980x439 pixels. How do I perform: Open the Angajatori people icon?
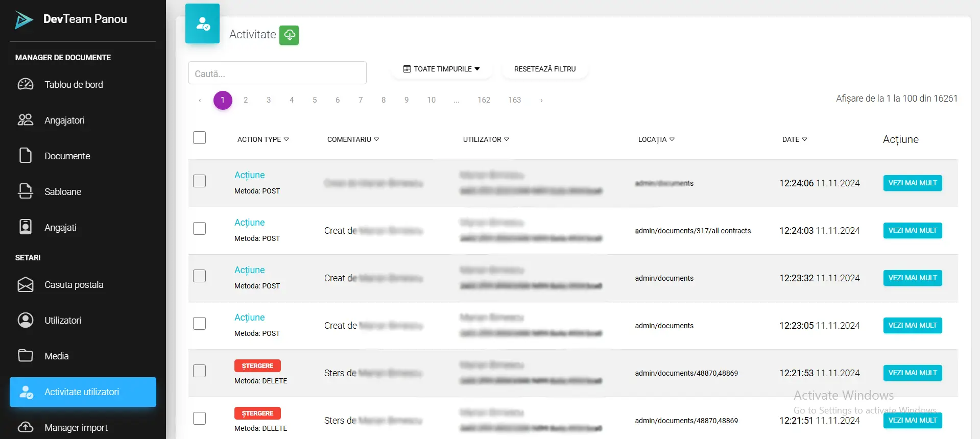[25, 120]
